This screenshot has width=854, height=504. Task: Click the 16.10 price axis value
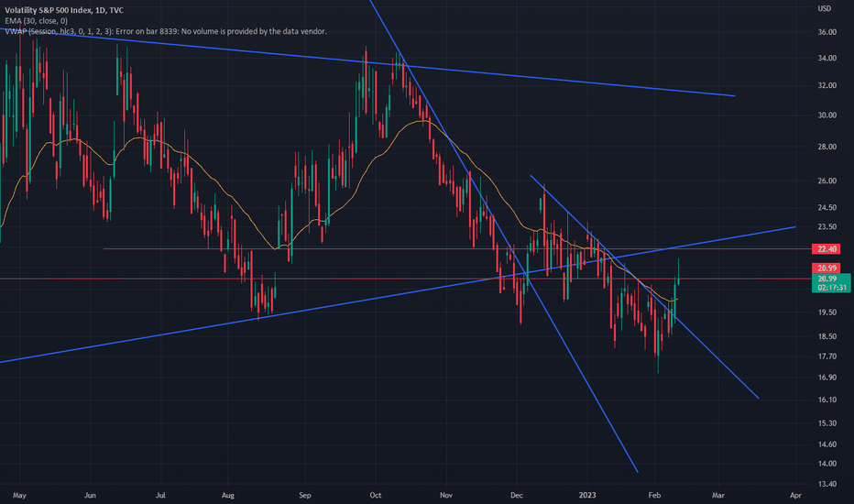(827, 400)
